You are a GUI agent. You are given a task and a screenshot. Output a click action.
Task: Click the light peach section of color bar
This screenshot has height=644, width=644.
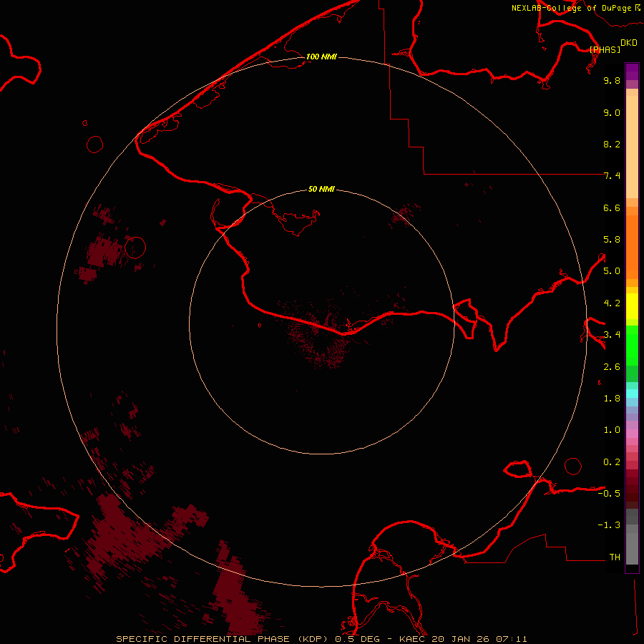coord(632,143)
